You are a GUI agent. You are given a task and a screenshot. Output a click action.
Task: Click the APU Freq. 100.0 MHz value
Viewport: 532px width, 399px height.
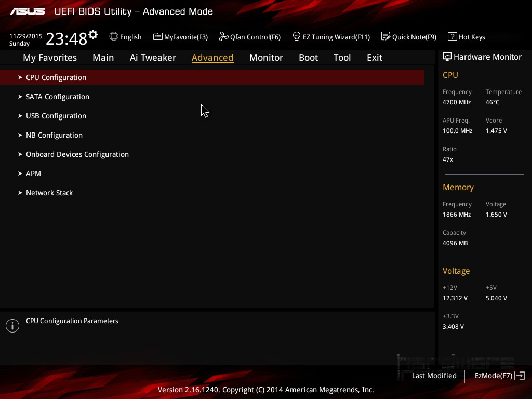(457, 130)
